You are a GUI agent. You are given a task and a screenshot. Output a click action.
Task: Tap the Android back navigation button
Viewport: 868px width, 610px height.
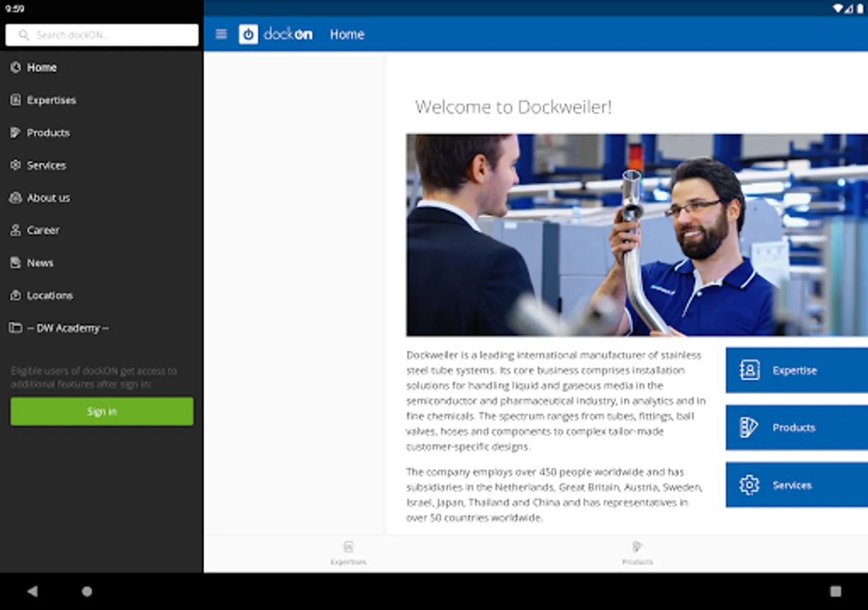(x=32, y=591)
